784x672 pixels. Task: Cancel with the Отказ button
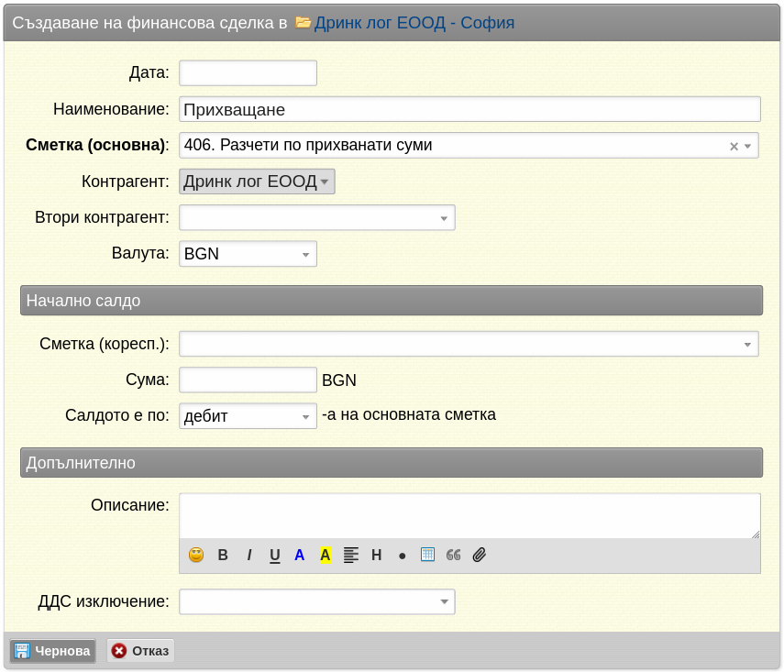[140, 651]
